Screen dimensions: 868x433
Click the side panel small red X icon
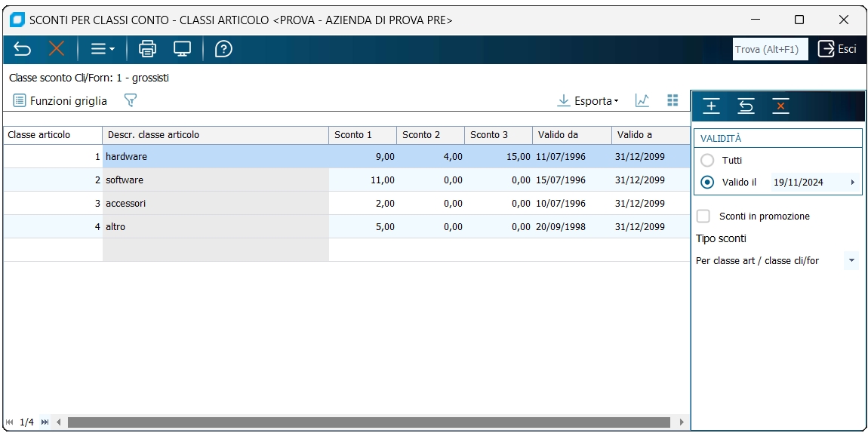(780, 106)
